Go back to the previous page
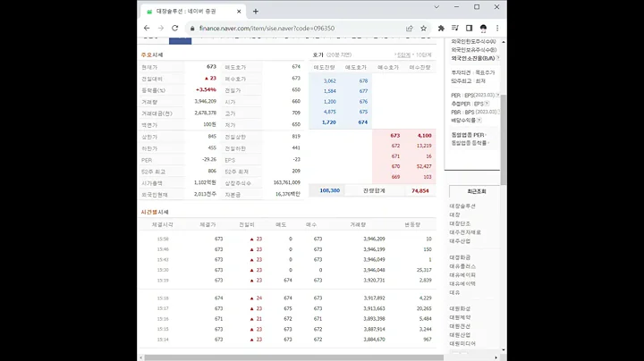The width and height of the screenshot is (644, 361). click(147, 28)
